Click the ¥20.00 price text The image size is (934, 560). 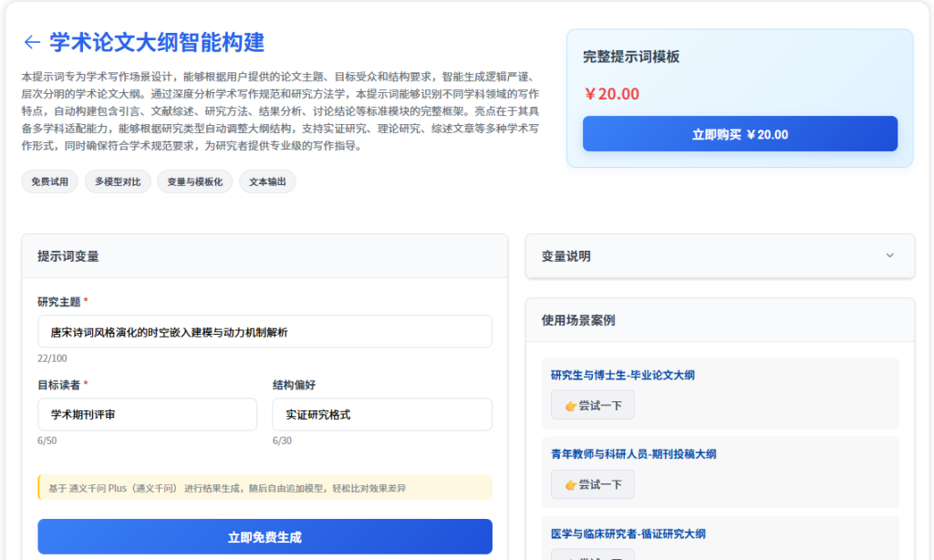pos(611,94)
